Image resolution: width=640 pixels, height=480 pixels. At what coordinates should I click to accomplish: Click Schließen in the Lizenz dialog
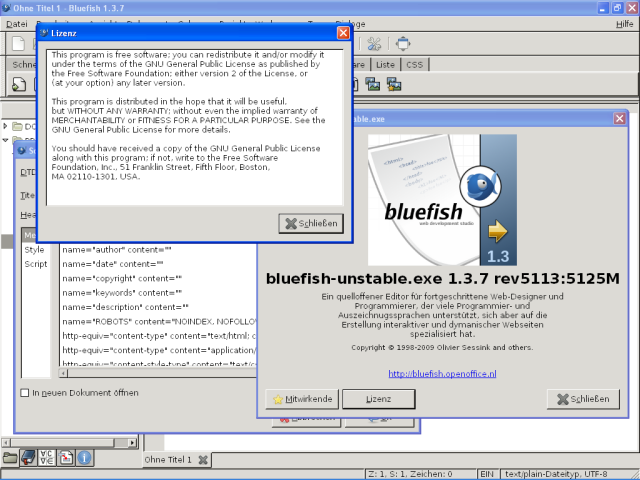tap(311, 223)
